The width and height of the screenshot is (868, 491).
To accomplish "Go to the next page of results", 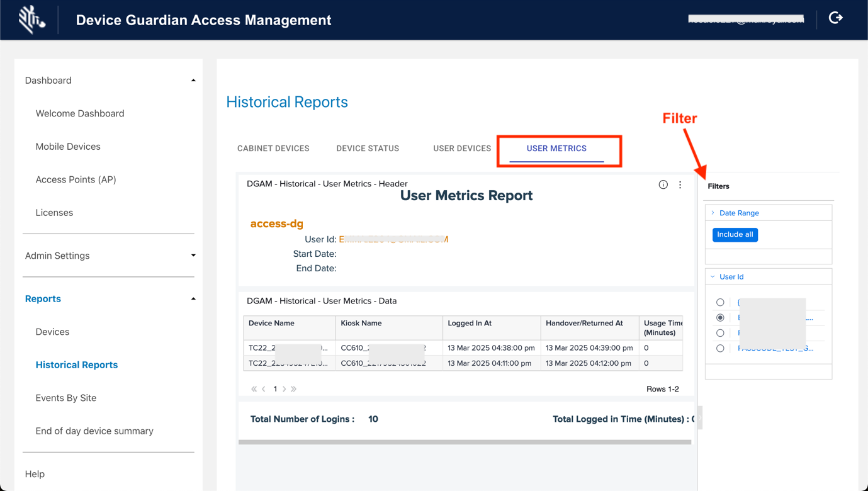I will (x=285, y=389).
